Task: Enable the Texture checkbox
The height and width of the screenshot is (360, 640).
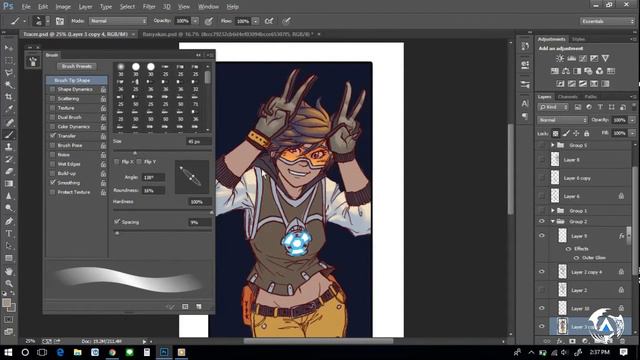Action: (52, 108)
